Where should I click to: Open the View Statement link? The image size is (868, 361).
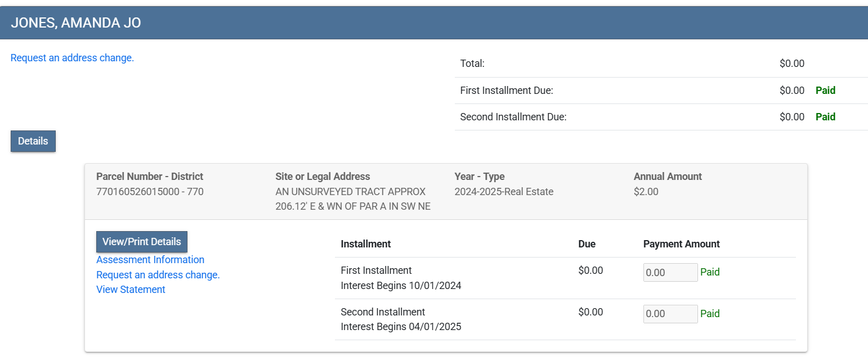click(x=131, y=290)
